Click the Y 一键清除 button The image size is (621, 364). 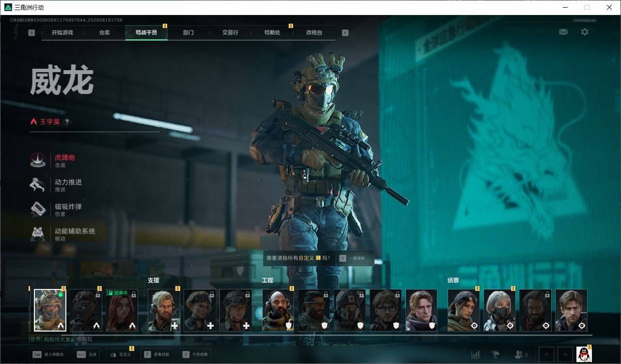coord(354,258)
